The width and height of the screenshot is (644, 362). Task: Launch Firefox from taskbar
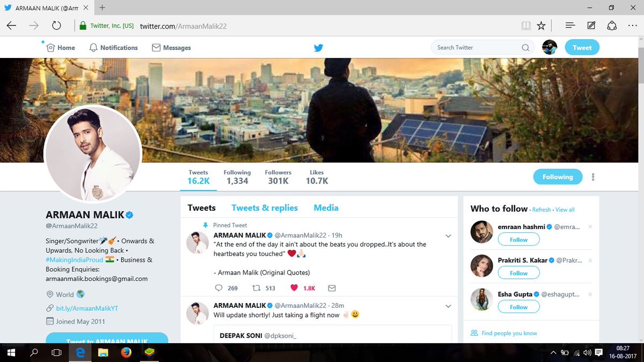click(126, 352)
